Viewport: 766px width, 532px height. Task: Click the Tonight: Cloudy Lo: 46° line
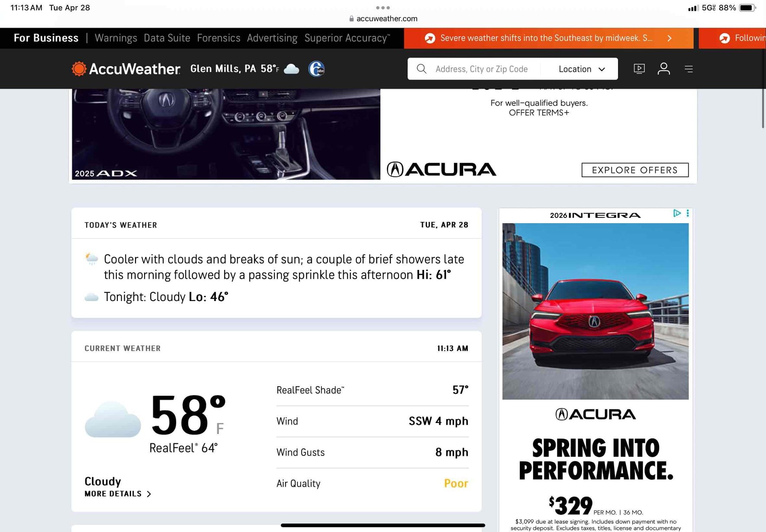click(x=166, y=297)
